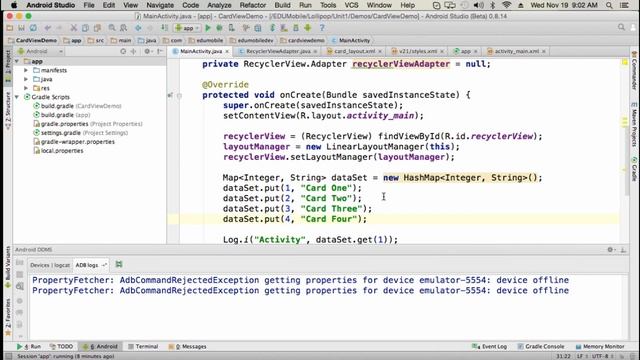Open the Messages tool window
The image size is (640, 360).
click(x=187, y=347)
